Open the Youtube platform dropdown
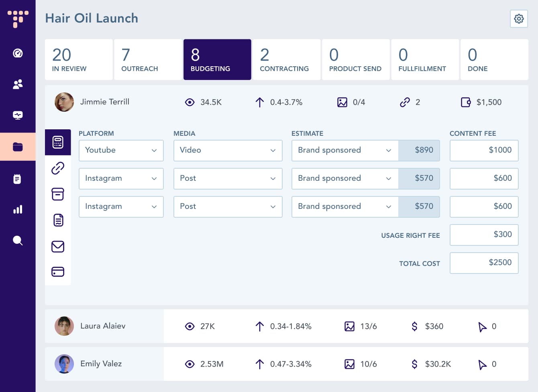 pyautogui.click(x=121, y=150)
